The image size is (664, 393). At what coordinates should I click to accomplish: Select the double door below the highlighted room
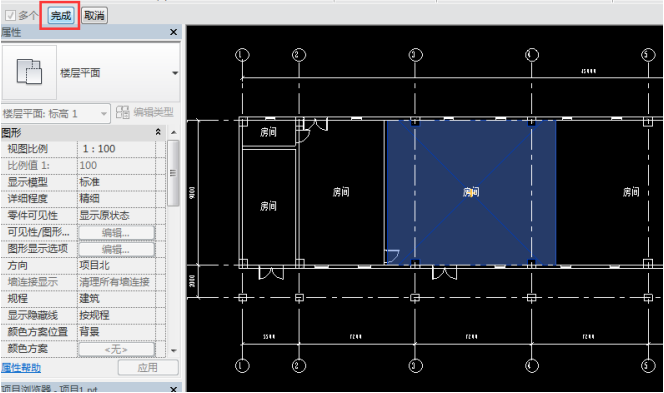444,273
